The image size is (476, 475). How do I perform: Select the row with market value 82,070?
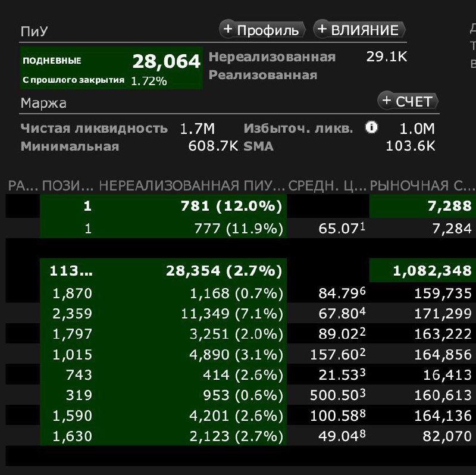pyautogui.click(x=241, y=436)
